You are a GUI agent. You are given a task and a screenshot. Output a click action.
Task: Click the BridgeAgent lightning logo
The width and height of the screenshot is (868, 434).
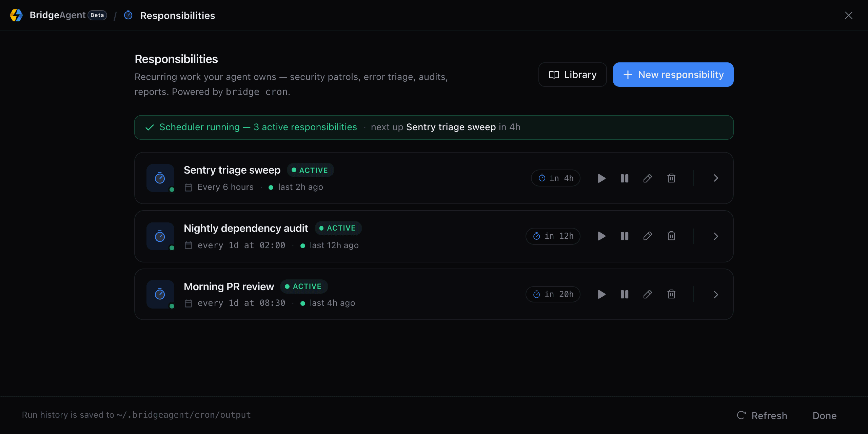(16, 15)
